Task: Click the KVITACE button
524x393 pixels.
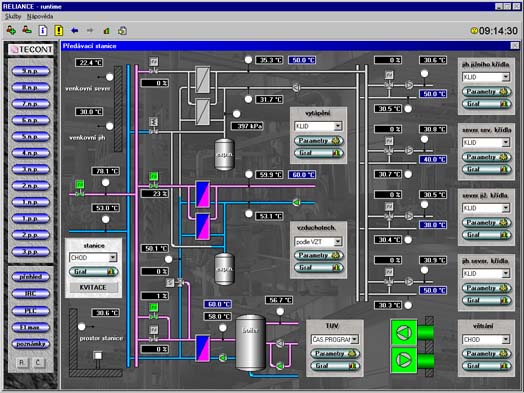Action: click(x=93, y=287)
